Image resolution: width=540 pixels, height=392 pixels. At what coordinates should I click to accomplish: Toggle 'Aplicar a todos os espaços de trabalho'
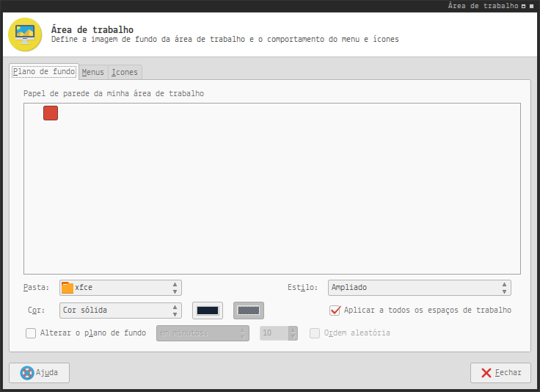(x=335, y=311)
